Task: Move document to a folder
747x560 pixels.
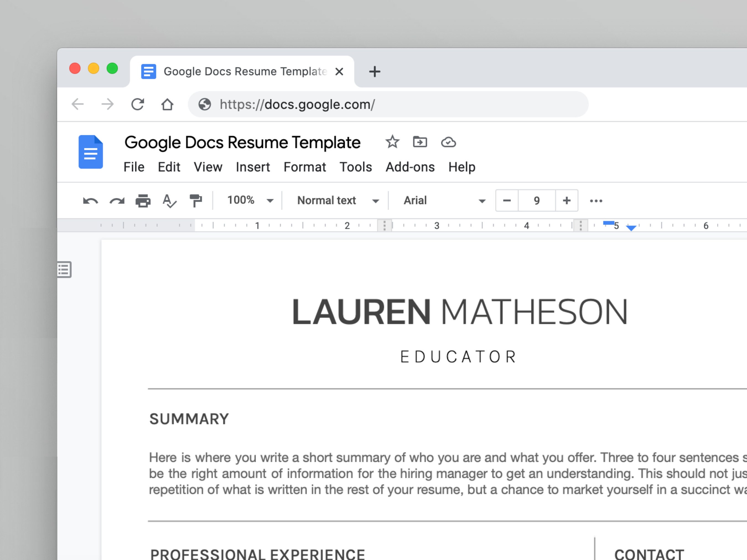Action: (420, 142)
